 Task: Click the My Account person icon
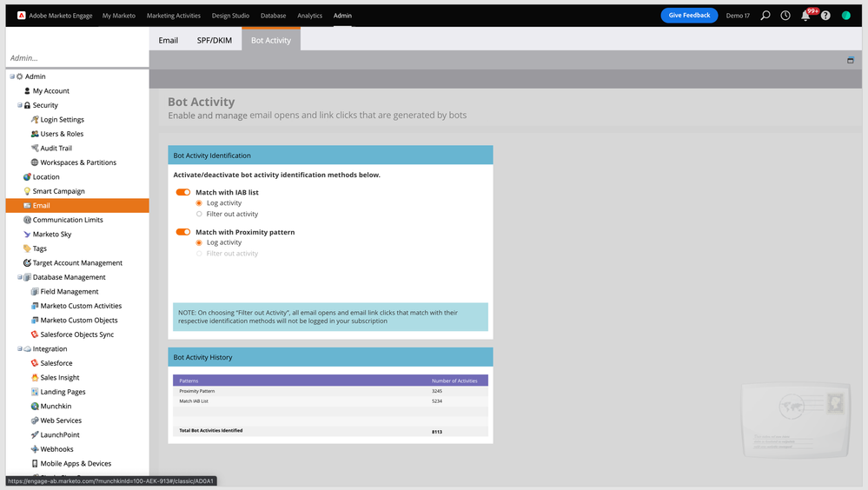(27, 91)
